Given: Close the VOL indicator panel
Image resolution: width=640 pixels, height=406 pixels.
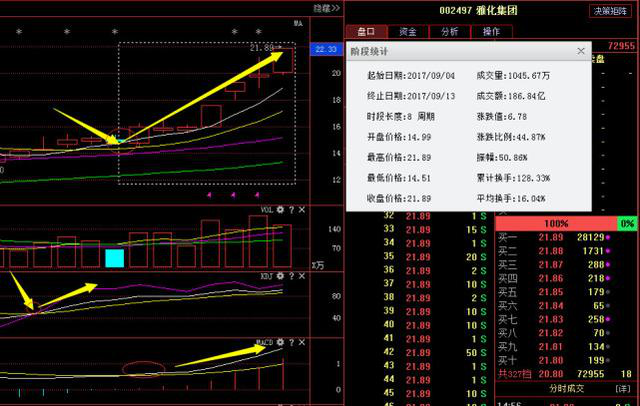Looking at the screenshot, I should [303, 210].
